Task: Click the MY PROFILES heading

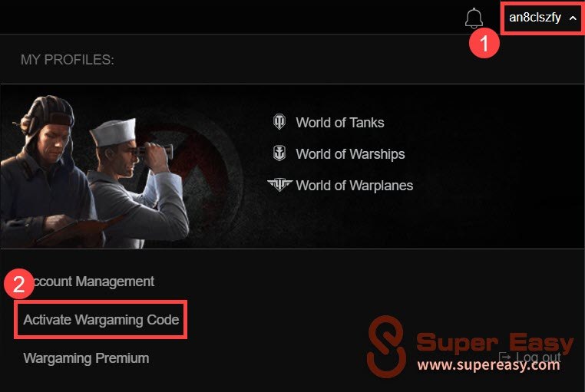Action: click(x=67, y=60)
